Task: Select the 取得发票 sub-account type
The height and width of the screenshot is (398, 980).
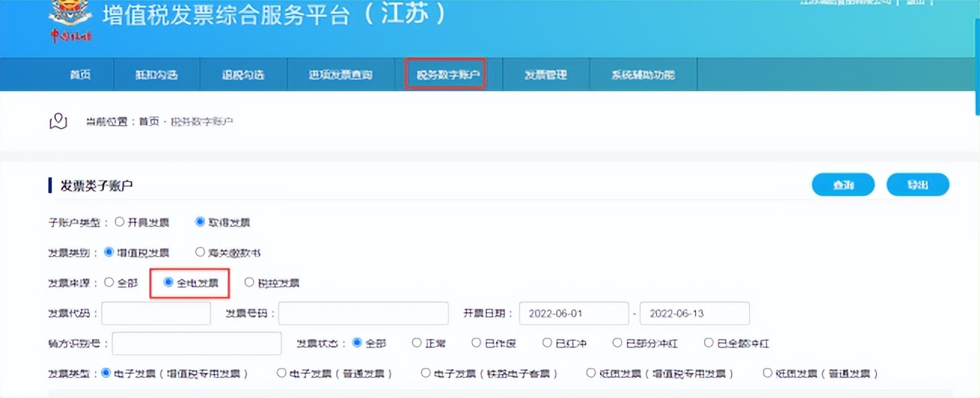Action: [x=200, y=222]
